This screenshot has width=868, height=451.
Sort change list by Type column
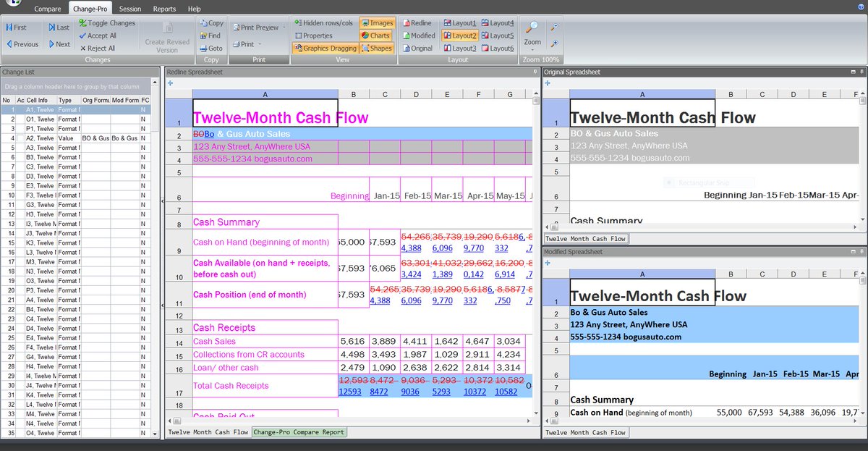(x=69, y=101)
